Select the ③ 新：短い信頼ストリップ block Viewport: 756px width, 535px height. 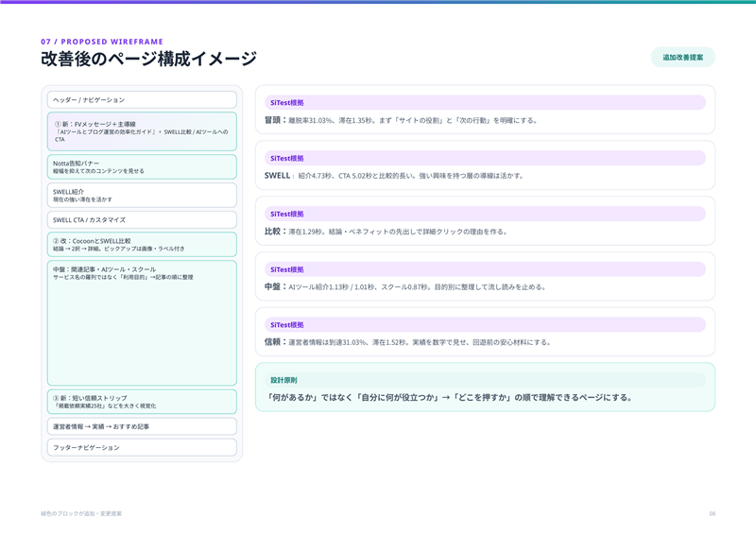click(x=142, y=402)
